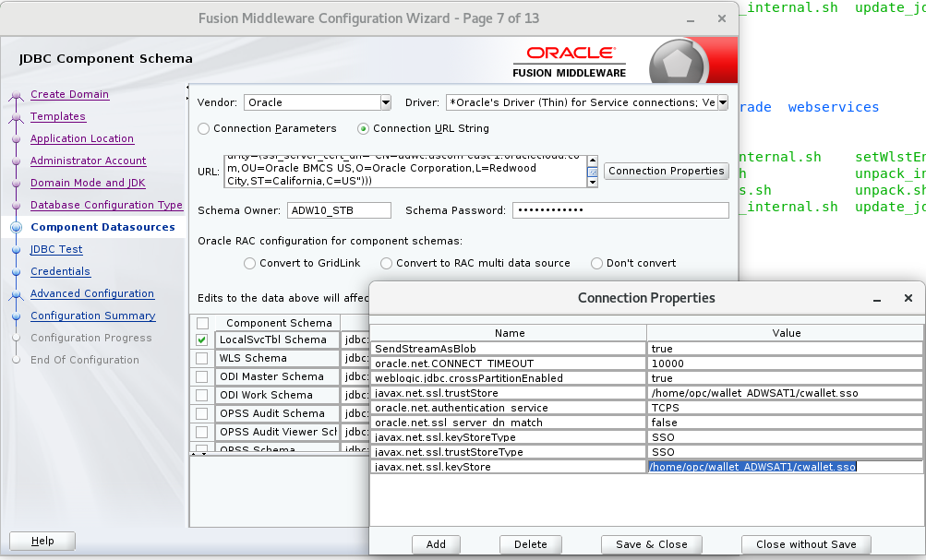The height and width of the screenshot is (560, 926).
Task: Select the Connection URL String radio button
Action: pos(363,128)
